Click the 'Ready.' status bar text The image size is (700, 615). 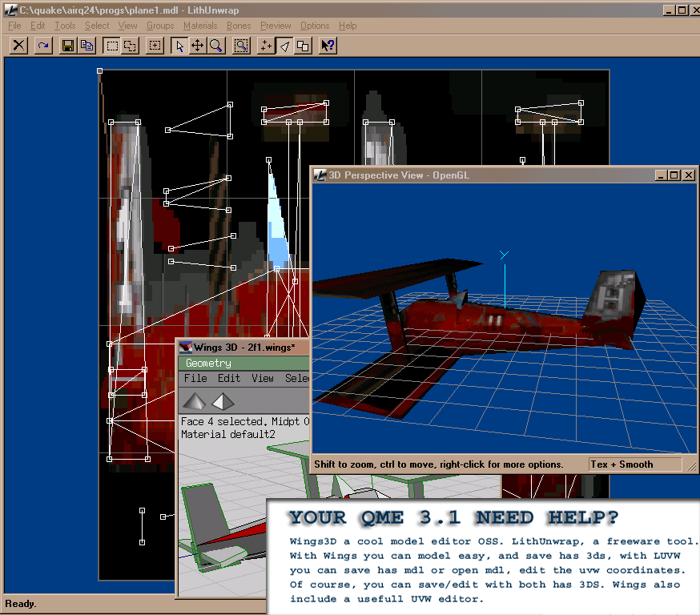(21, 604)
